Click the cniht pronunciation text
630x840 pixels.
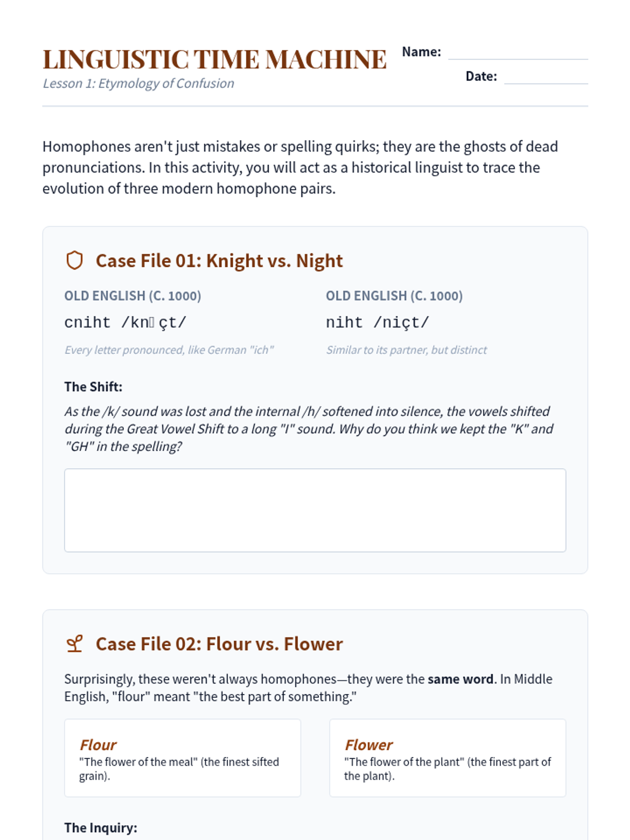click(125, 322)
